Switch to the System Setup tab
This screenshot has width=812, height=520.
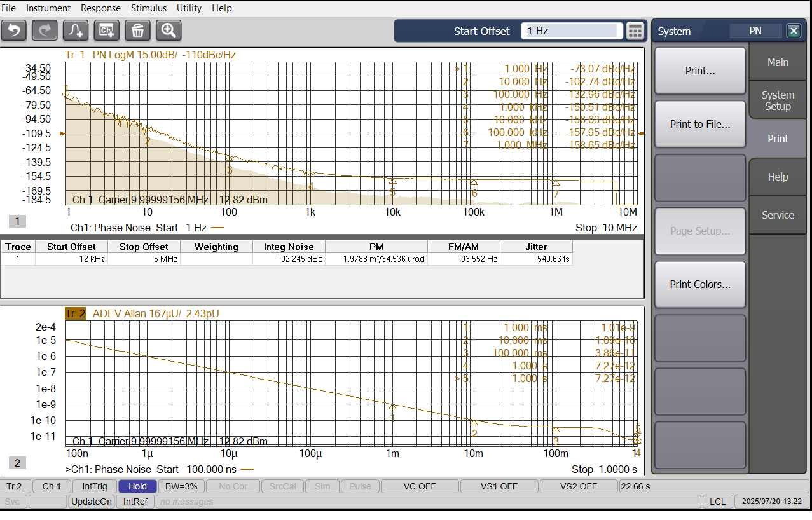(x=778, y=100)
